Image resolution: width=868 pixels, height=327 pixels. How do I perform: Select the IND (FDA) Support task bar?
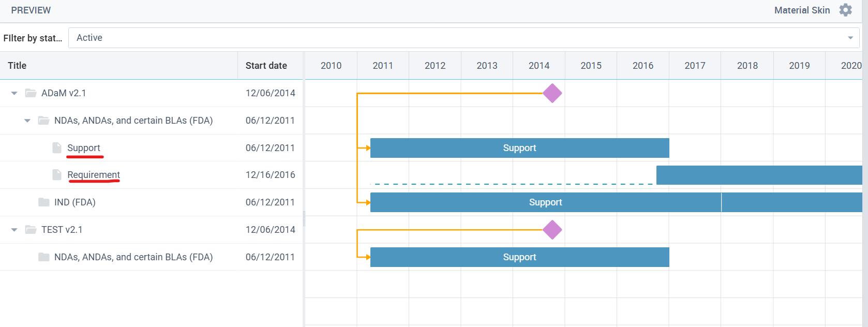tap(545, 202)
